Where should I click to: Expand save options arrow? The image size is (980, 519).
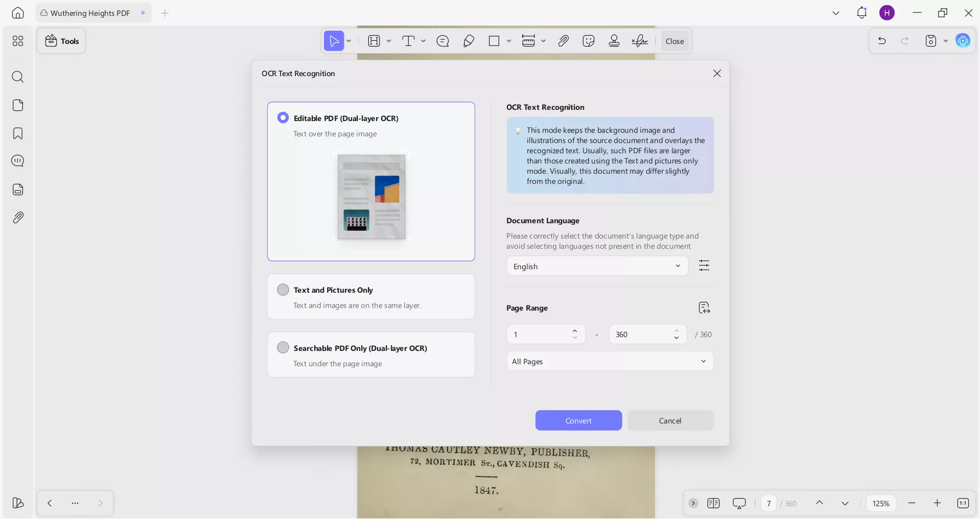pyautogui.click(x=946, y=41)
